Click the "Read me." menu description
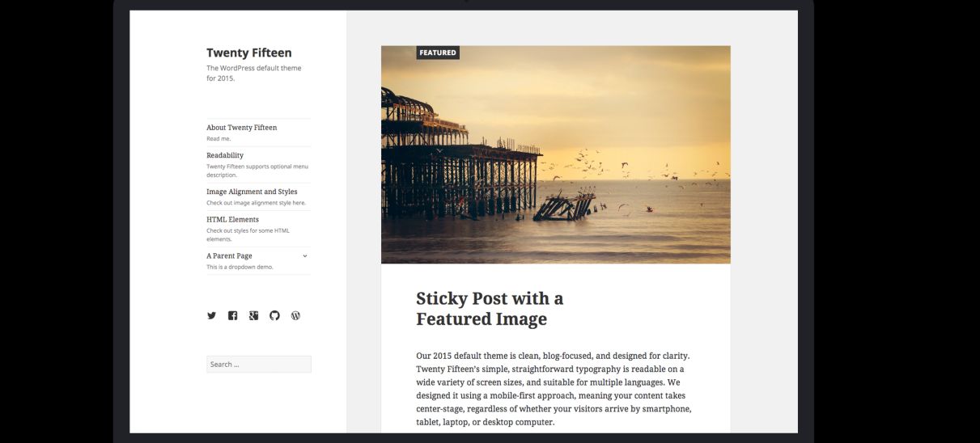Image resolution: width=980 pixels, height=443 pixels. click(218, 138)
